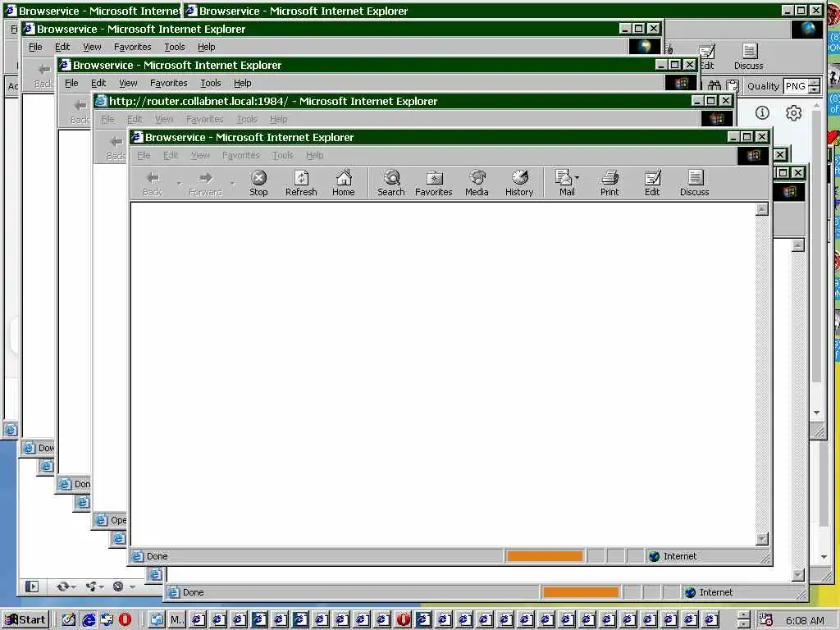Increase Quality with the spinner up arrow

(x=815, y=82)
